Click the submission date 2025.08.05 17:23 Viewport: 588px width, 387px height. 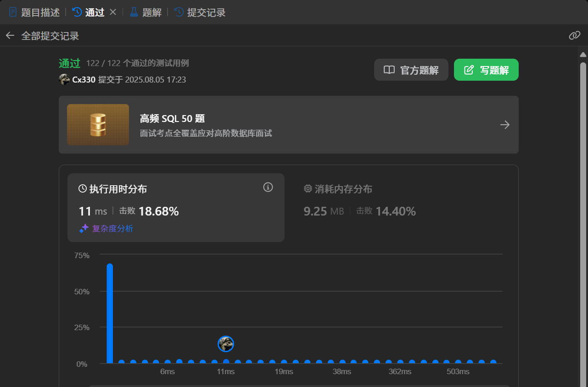coord(155,80)
